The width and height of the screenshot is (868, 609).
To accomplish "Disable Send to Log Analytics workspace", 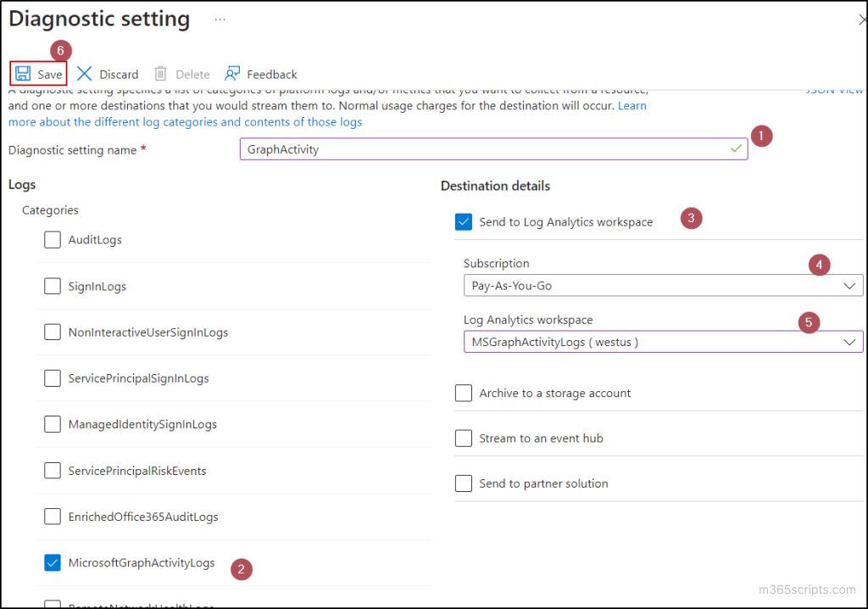I will pyautogui.click(x=463, y=221).
